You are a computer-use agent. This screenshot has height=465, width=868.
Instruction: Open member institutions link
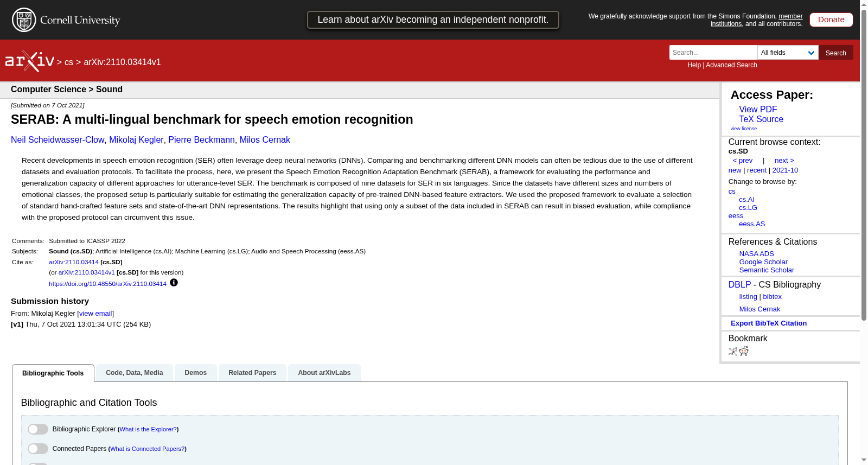[757, 20]
